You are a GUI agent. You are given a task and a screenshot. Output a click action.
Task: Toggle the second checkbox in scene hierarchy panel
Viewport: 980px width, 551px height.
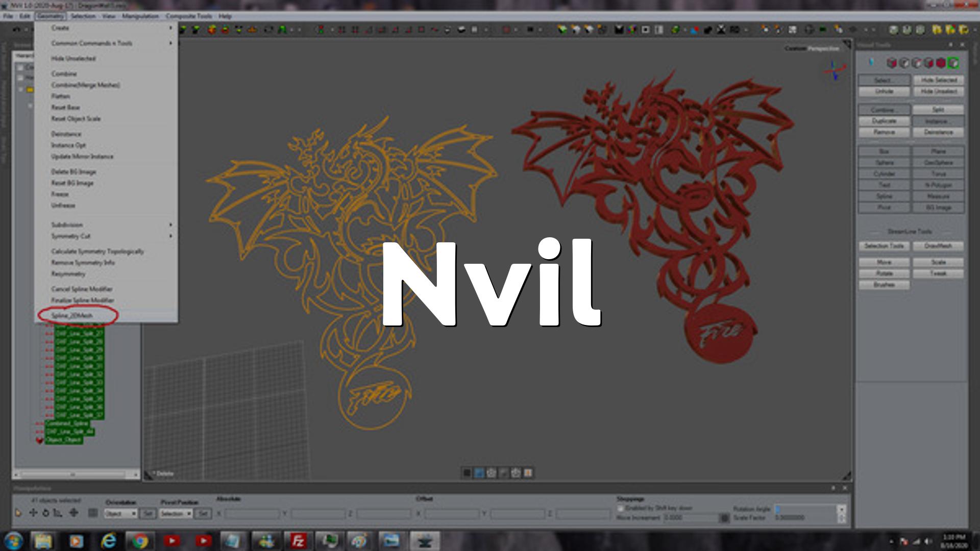tap(20, 78)
